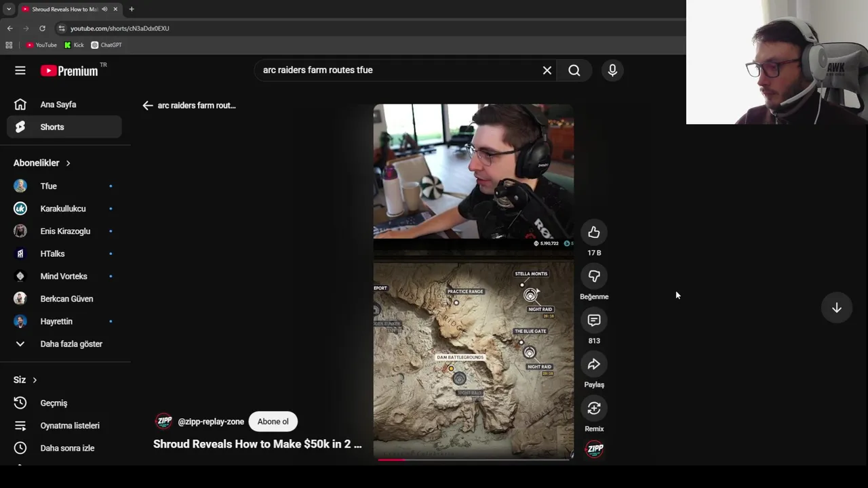
Task: Expand Daha fazla göster subscriptions
Action: [64, 344]
